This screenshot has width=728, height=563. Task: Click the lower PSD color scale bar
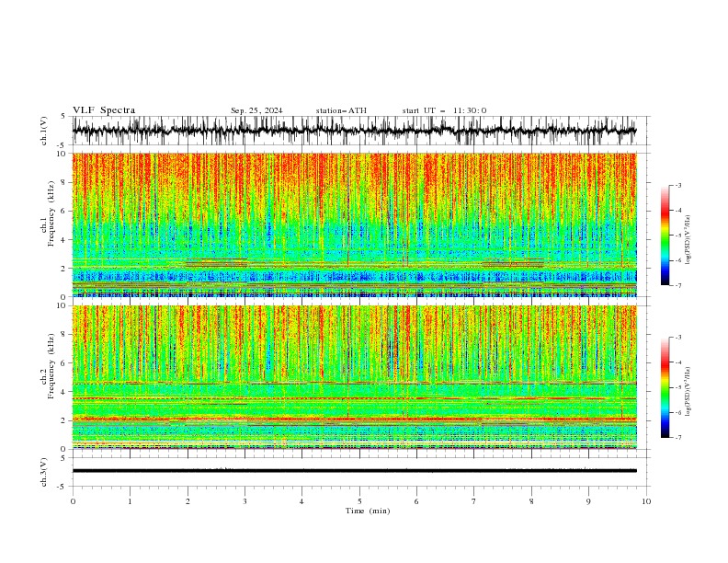[665, 387]
